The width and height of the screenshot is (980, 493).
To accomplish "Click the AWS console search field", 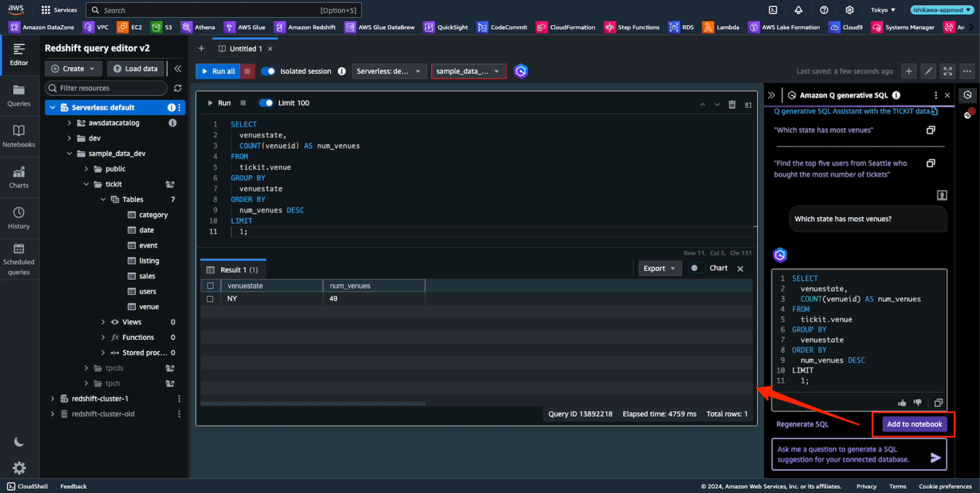I will click(x=223, y=10).
